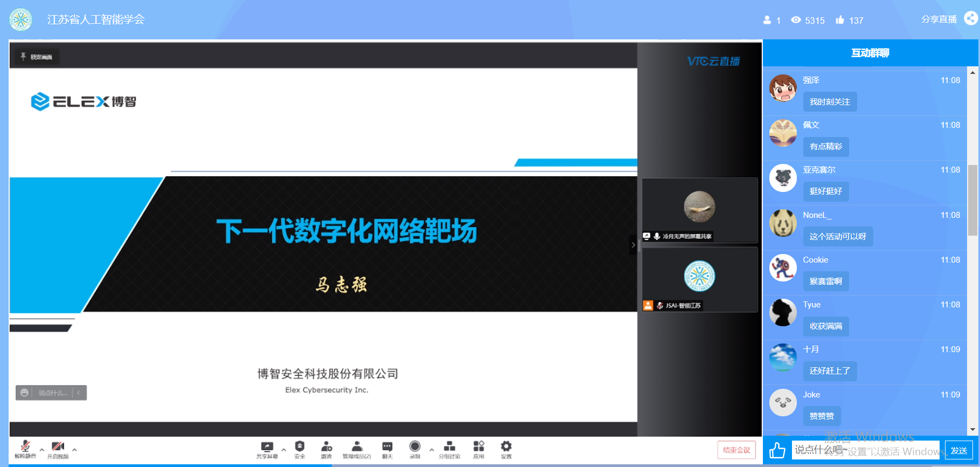Turn on camera with 开启视频
This screenshot has height=467, width=980.
point(58,449)
